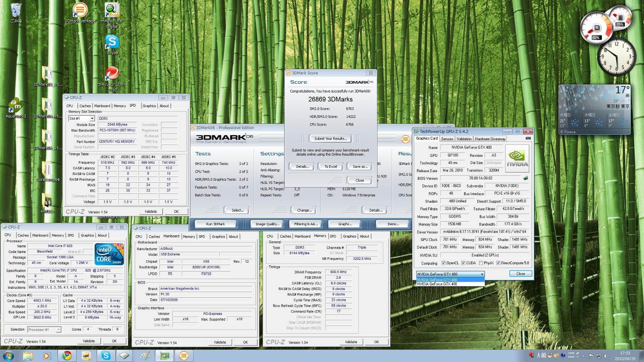This screenshot has height=362, width=644.
Task: Toggle the OpenCL checkbox in GPU-Z
Action: (443, 263)
